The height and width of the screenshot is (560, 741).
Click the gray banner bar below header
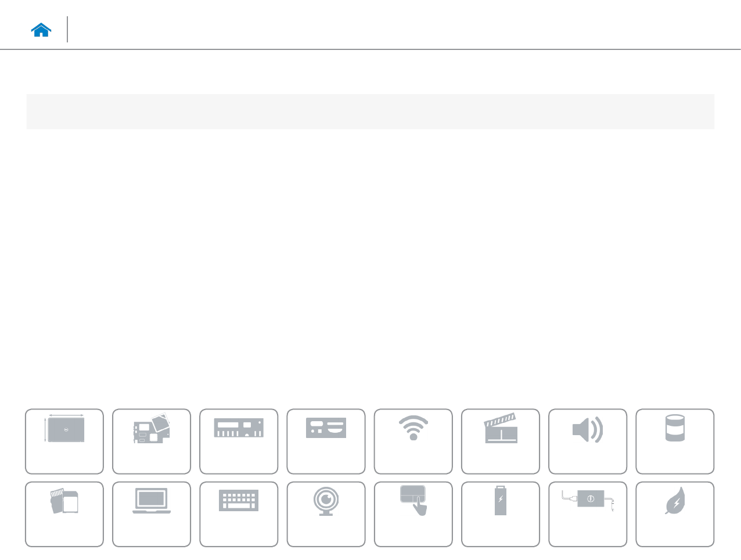[370, 112]
